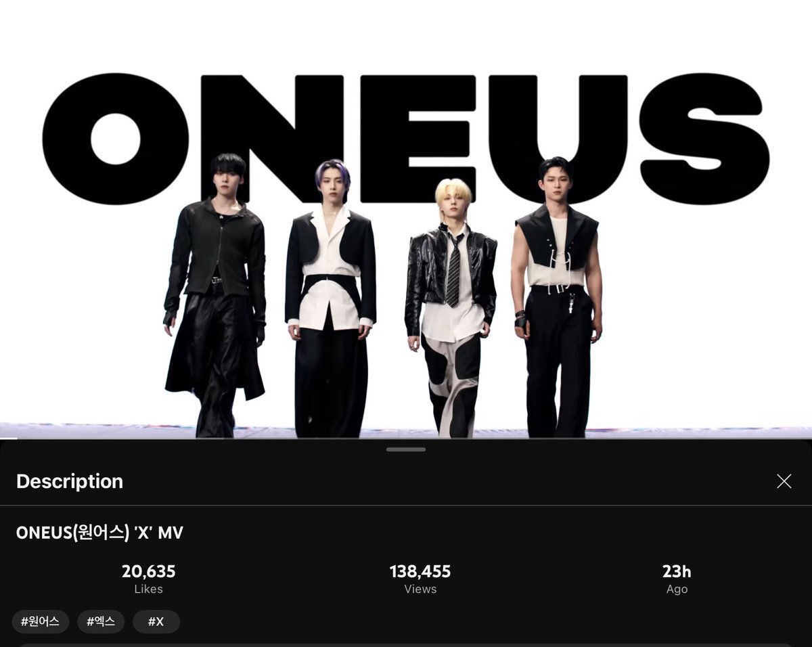Click the Ago label under 23h
The height and width of the screenshot is (647, 812).
coord(677,589)
